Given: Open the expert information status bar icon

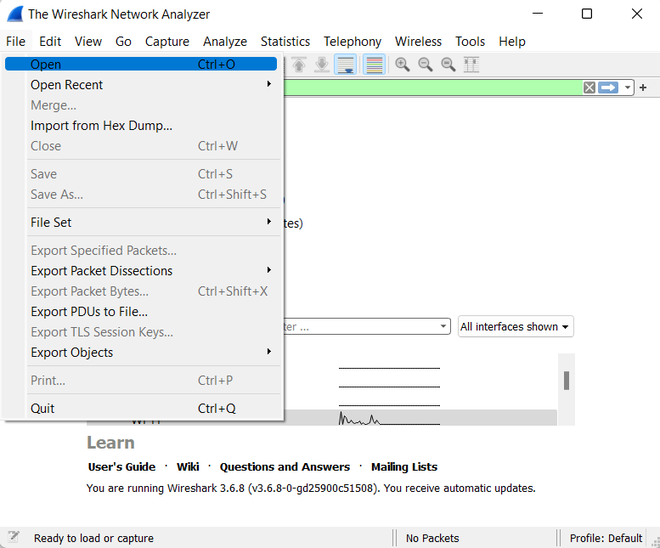Looking at the screenshot, I should [13, 537].
